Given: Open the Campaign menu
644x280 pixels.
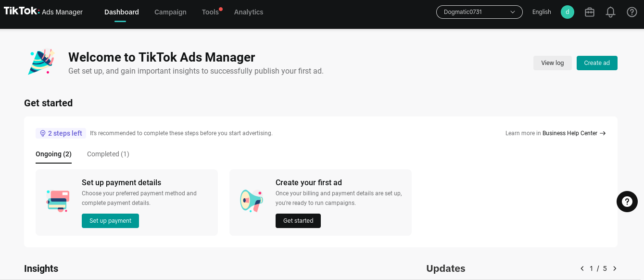Looking at the screenshot, I should pos(170,12).
